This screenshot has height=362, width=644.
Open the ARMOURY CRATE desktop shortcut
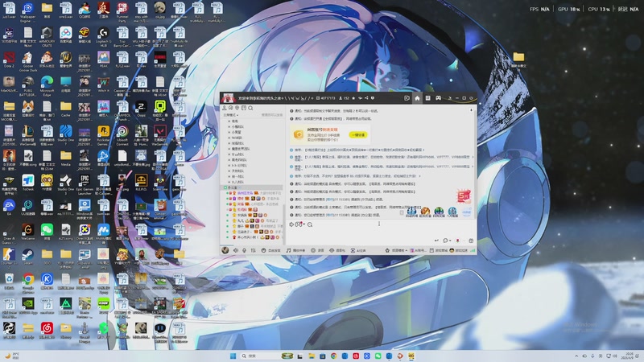[x=47, y=37]
